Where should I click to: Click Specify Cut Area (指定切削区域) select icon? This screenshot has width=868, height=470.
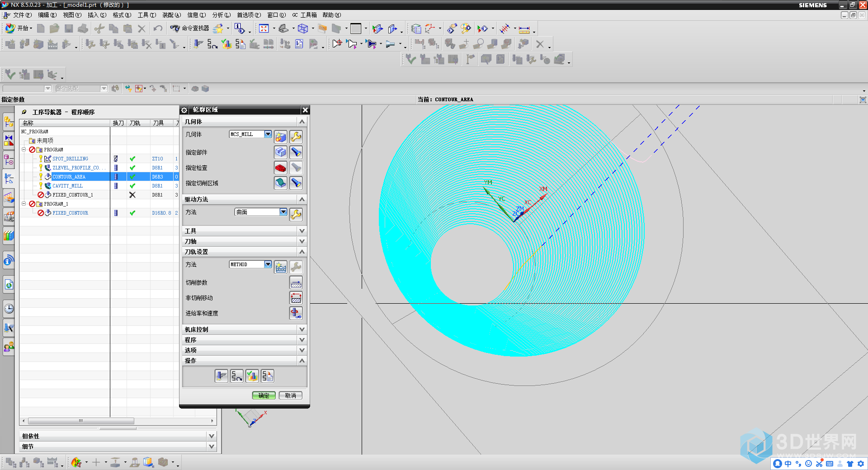[280, 183]
